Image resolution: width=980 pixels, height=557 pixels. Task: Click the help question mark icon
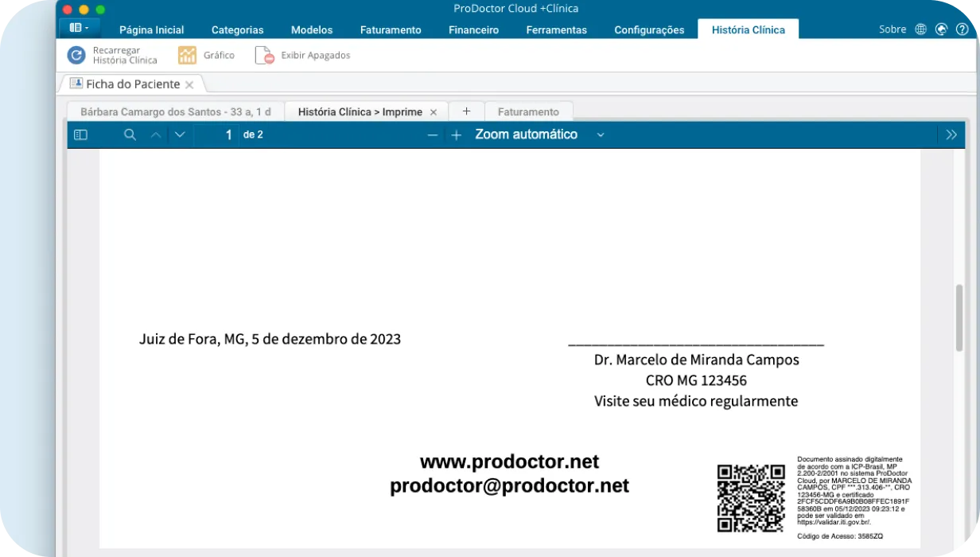pos(962,29)
